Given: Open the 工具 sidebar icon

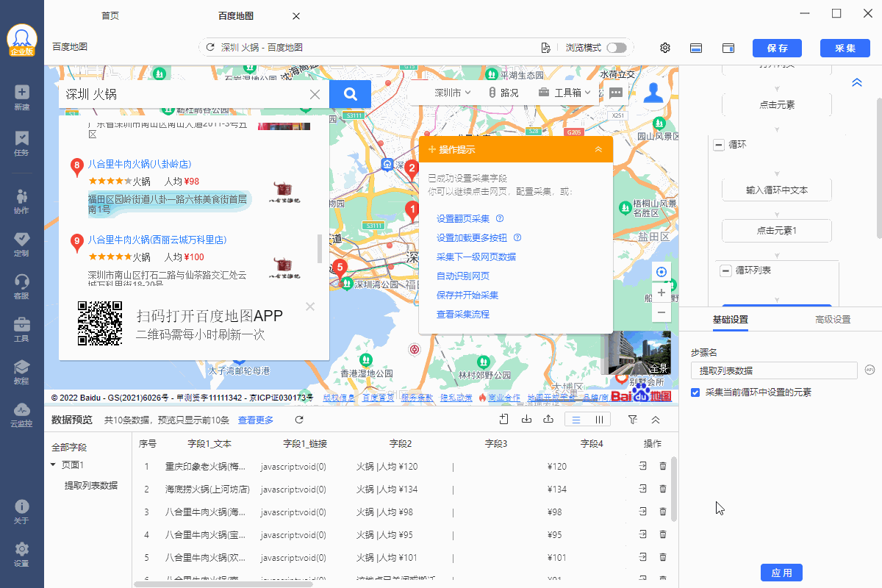Looking at the screenshot, I should 21,329.
